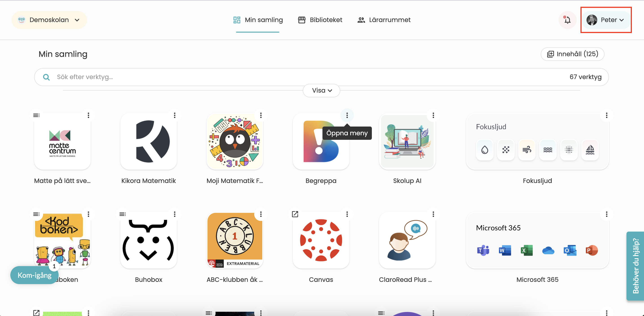Open Buhobox owl thumbnail
Screen dimensions: 644x316
point(148,240)
